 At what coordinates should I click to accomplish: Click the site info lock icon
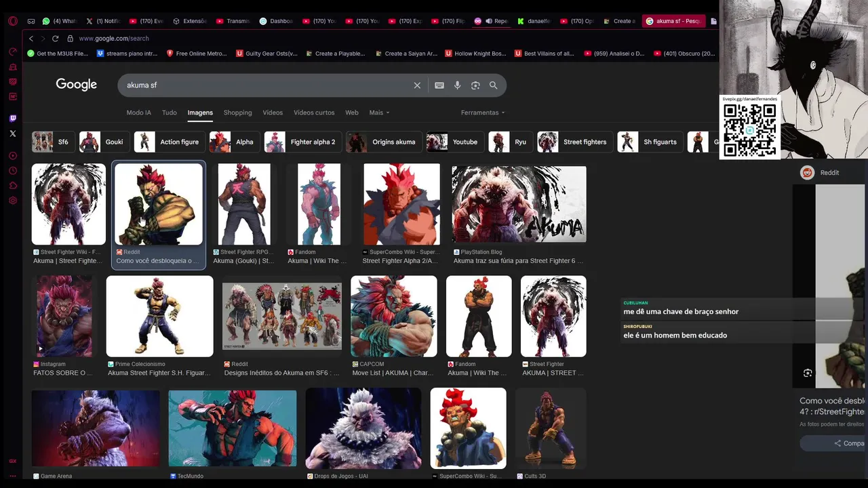(x=70, y=39)
